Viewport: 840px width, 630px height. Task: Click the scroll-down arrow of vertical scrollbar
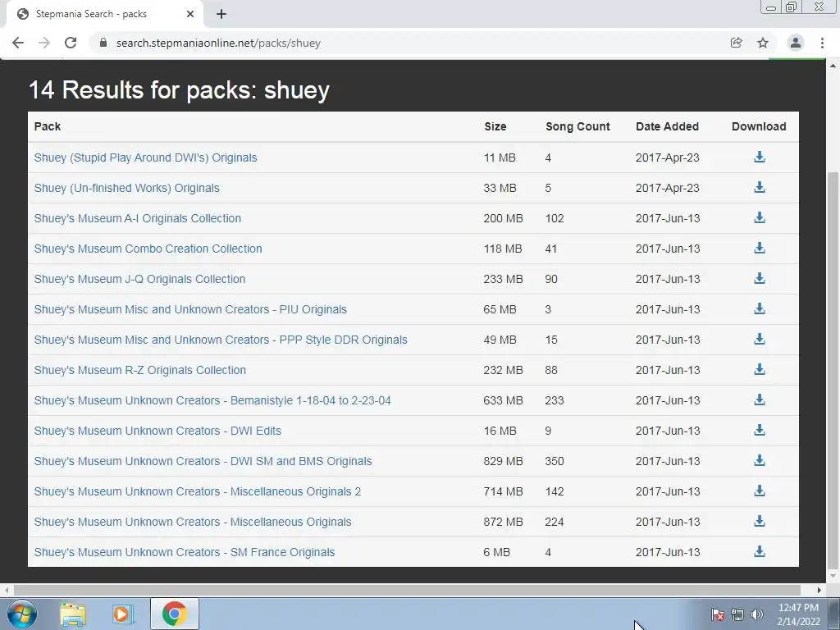point(833,577)
